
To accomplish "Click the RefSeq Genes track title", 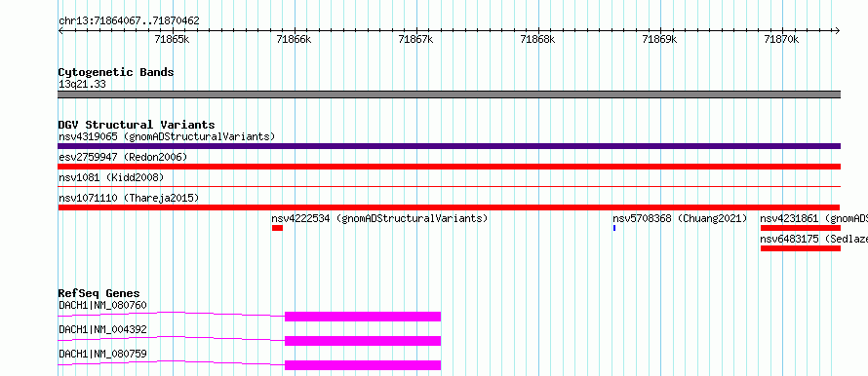I will (99, 293).
